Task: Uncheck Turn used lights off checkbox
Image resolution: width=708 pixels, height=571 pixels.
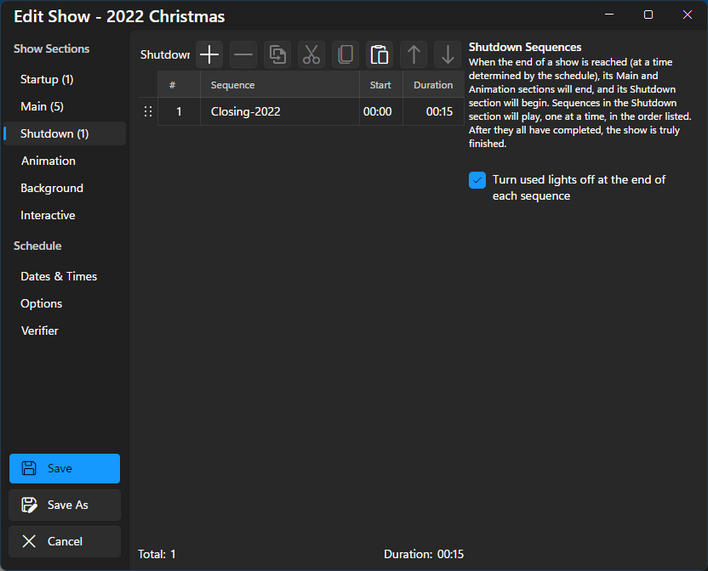Action: pos(478,180)
